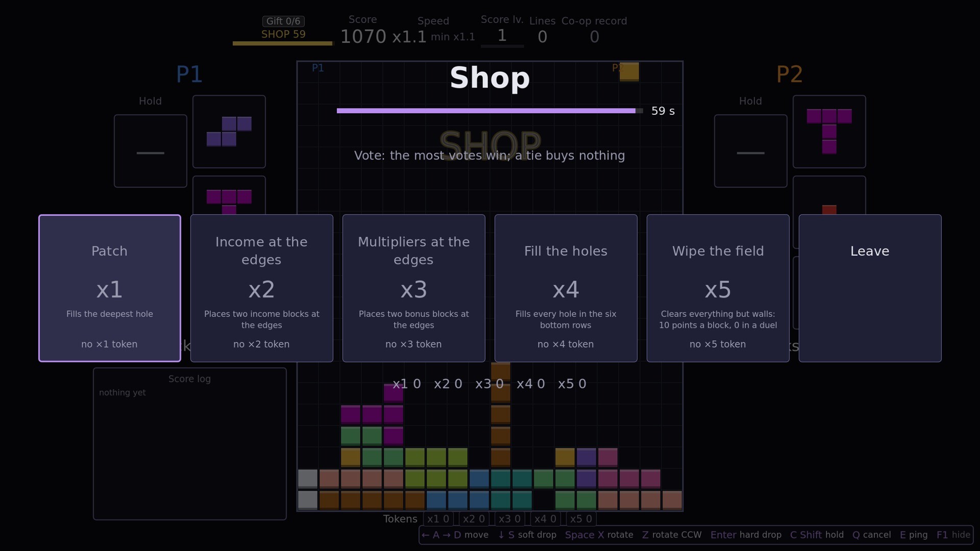Click the x2 0 token slot in Tokens bar

click(474, 519)
